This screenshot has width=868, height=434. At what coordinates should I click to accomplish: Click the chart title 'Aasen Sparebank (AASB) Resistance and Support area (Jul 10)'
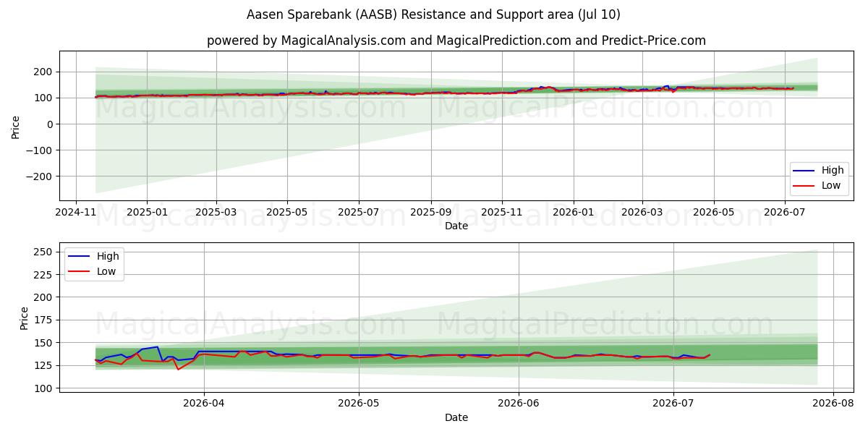[433, 14]
